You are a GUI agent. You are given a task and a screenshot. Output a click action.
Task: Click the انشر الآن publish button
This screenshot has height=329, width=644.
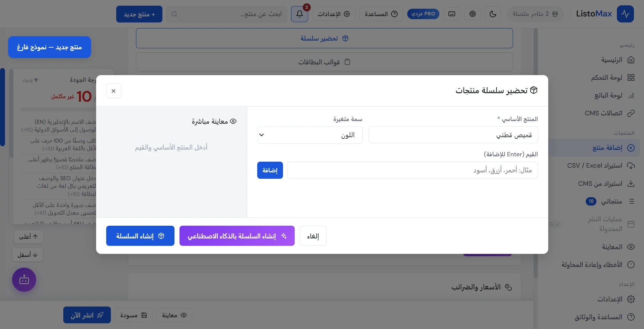coord(87,315)
